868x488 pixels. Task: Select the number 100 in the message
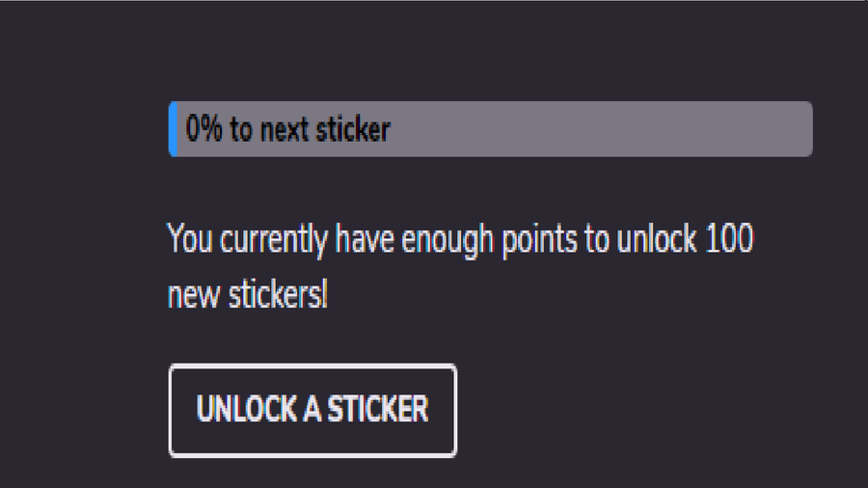coord(728,239)
